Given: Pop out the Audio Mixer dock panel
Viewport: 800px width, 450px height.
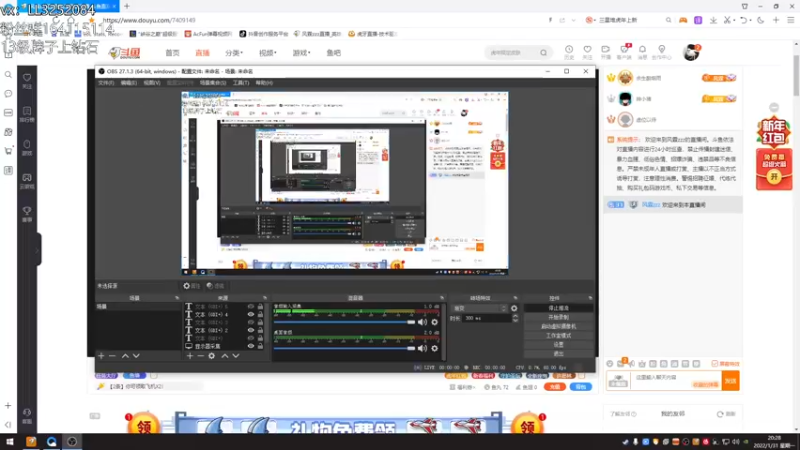Looking at the screenshot, I should pyautogui.click(x=441, y=298).
